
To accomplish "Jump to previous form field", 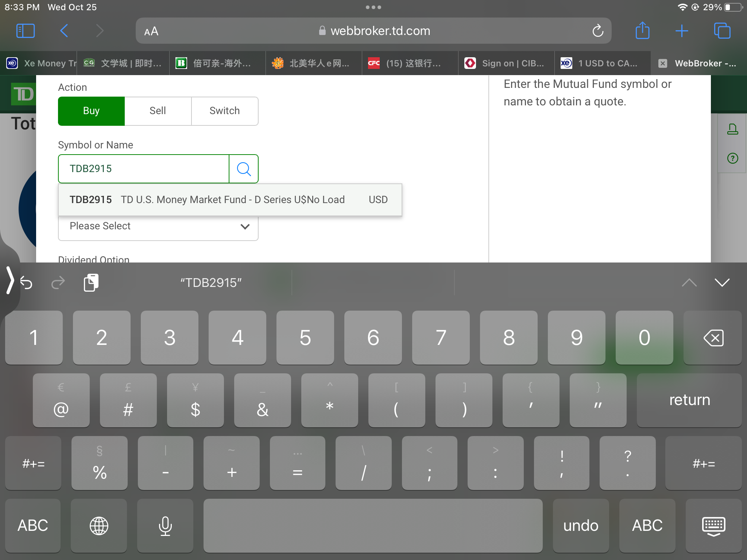I will (689, 283).
